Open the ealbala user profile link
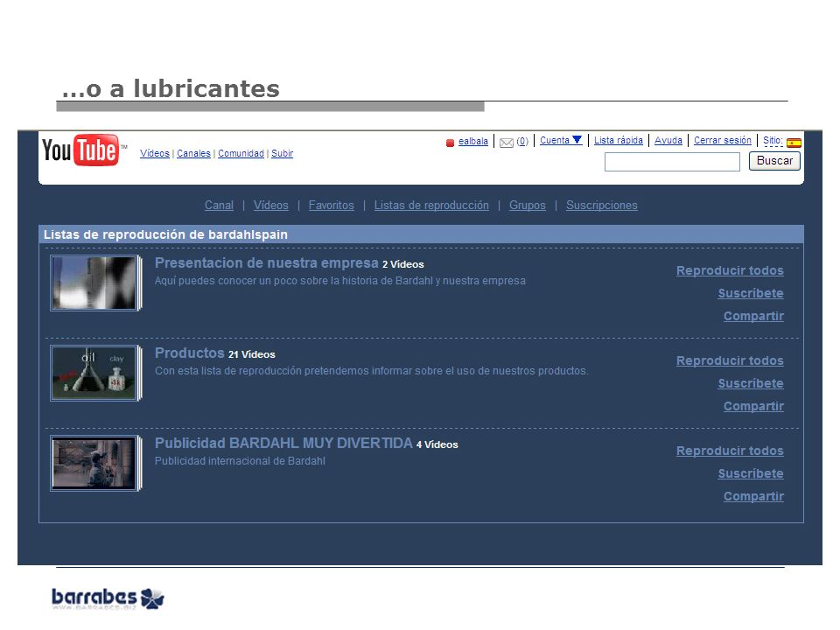This screenshot has width=840, height=630. (x=473, y=142)
